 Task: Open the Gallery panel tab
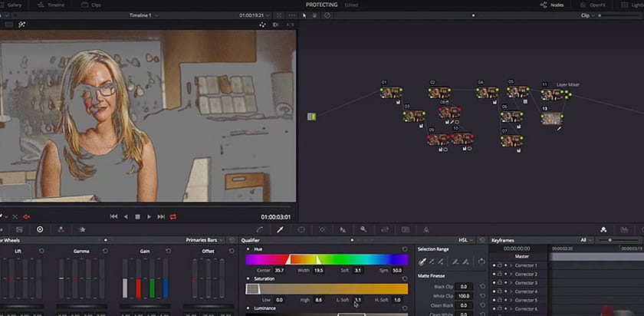11,5
